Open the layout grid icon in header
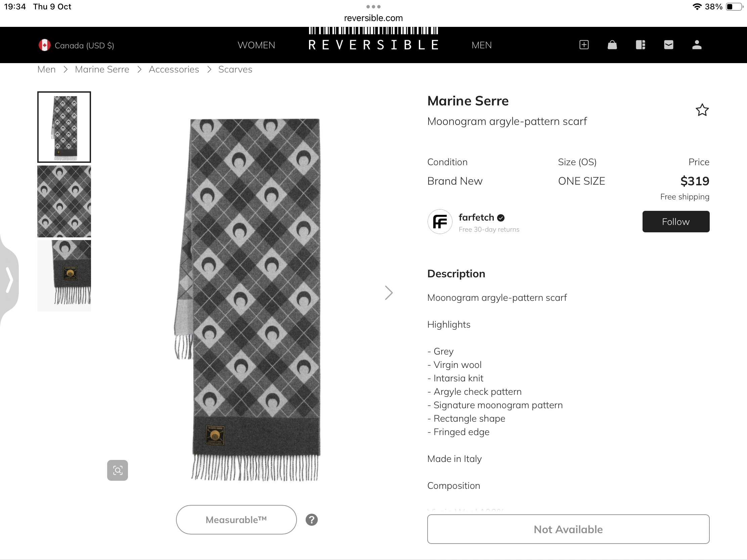747x560 pixels. [x=640, y=45]
